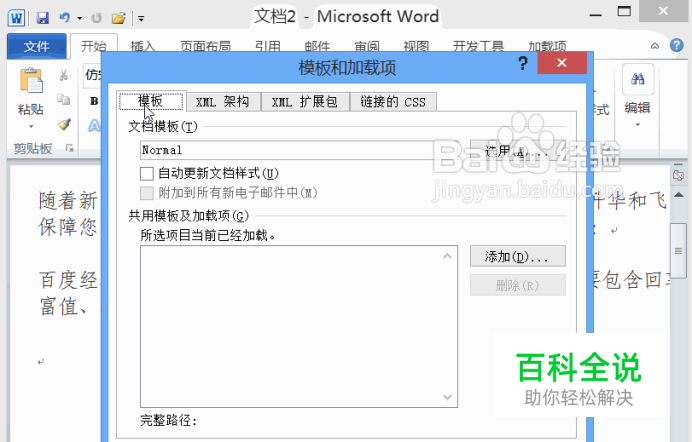Expand the 编辑 group dropdown arrow
The image size is (692, 442).
638,125
